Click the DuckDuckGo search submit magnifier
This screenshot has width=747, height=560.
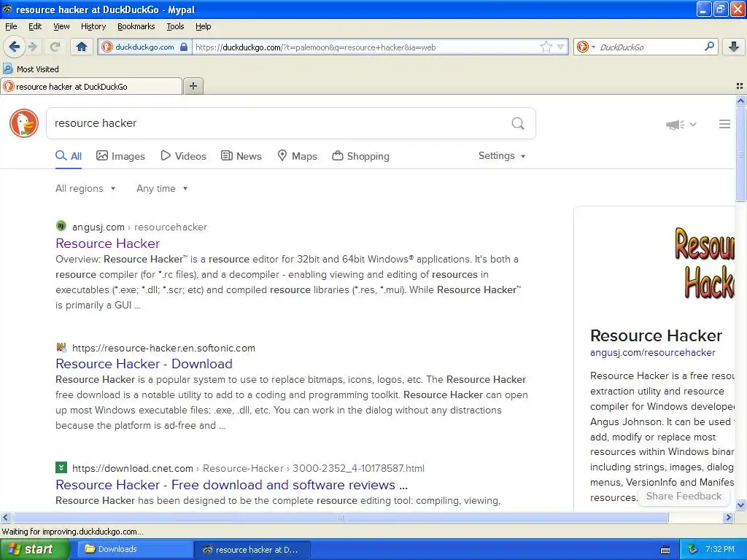[518, 123]
